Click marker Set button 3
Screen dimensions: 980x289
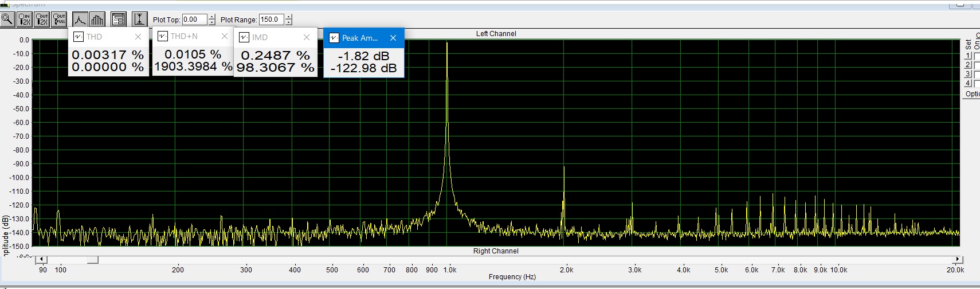point(968,74)
